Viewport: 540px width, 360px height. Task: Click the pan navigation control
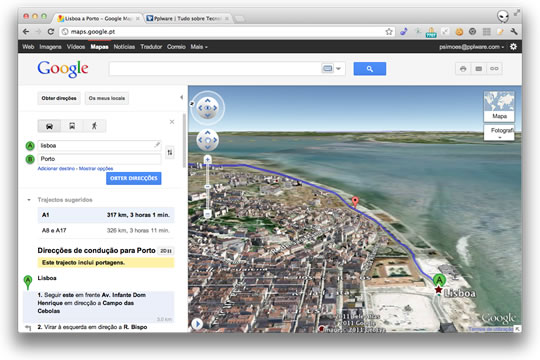tap(207, 140)
